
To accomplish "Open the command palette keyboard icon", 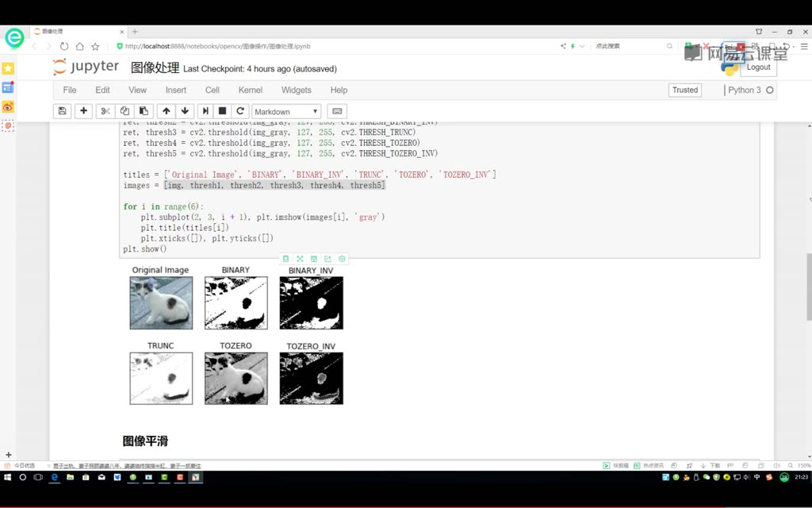I will pyautogui.click(x=337, y=111).
